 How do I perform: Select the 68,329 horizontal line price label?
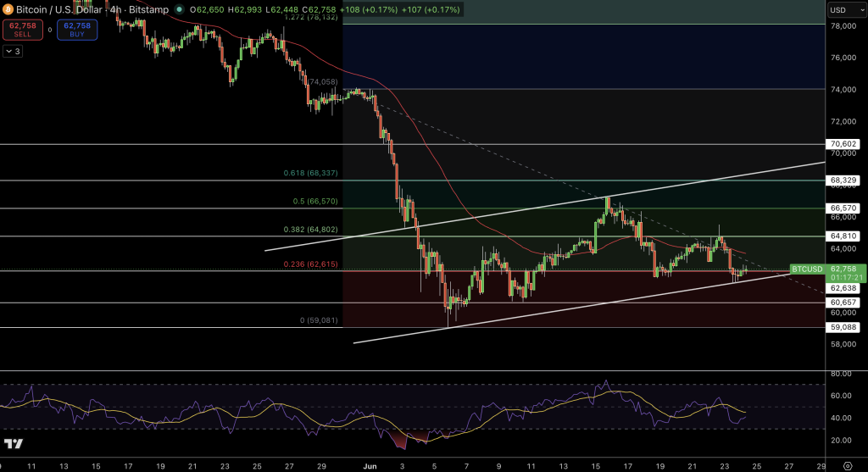843,180
